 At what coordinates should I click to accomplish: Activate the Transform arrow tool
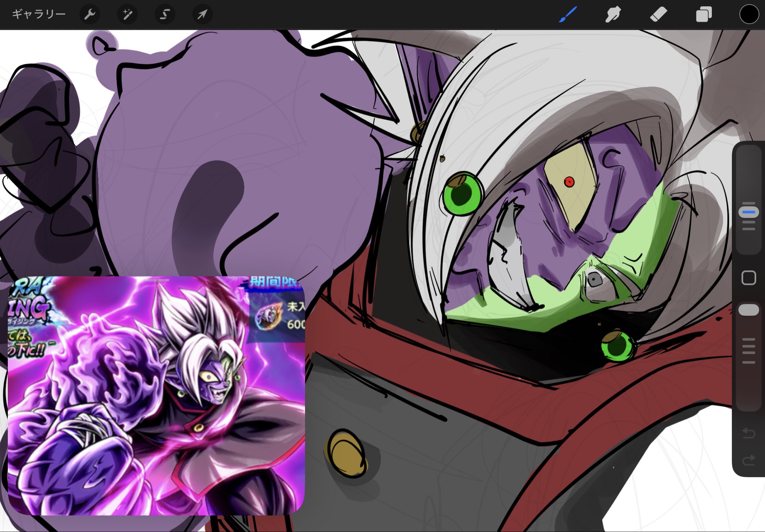tap(202, 15)
